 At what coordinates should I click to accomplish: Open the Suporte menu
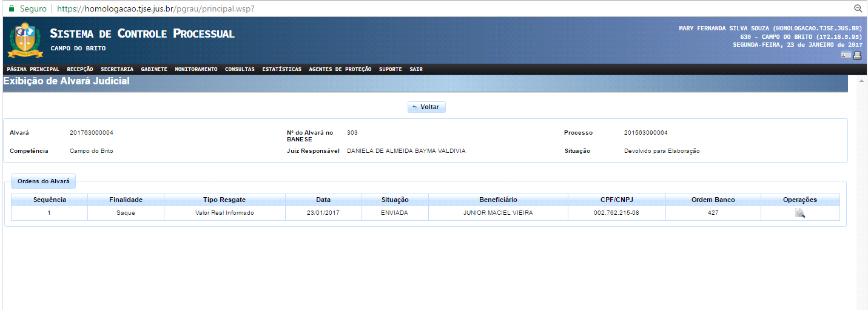tap(390, 69)
